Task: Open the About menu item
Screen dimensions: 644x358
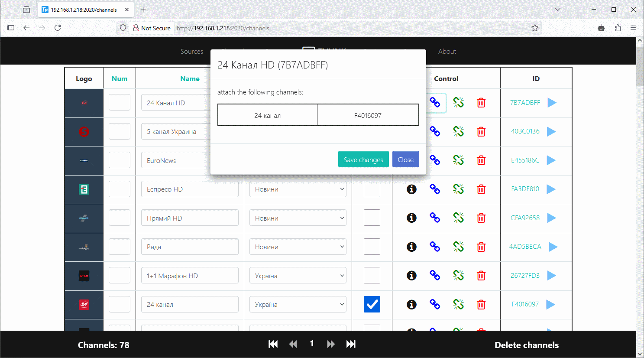Action: point(447,51)
